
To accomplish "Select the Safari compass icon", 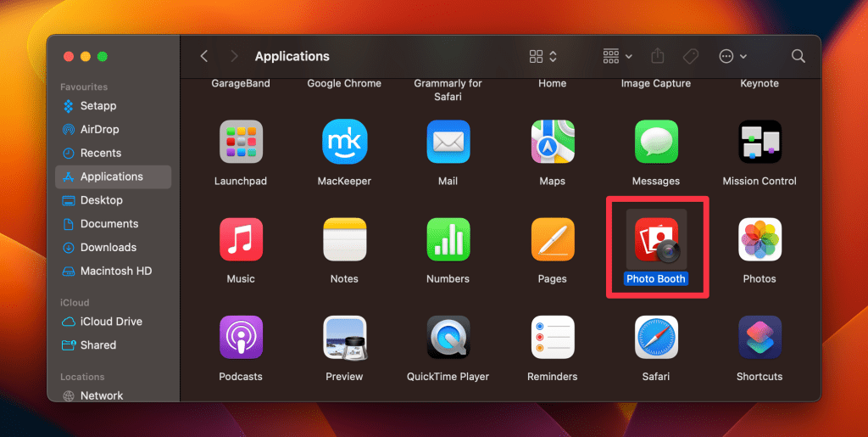I will coord(656,338).
